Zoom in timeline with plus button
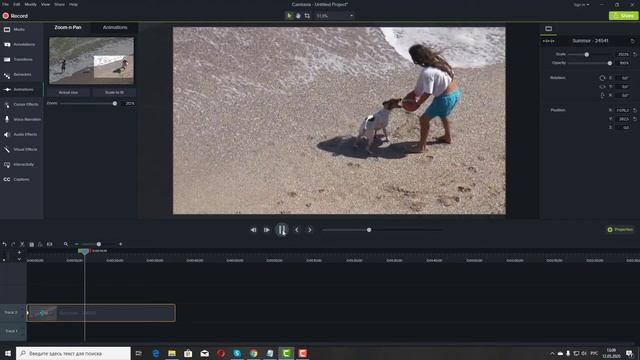 point(120,244)
